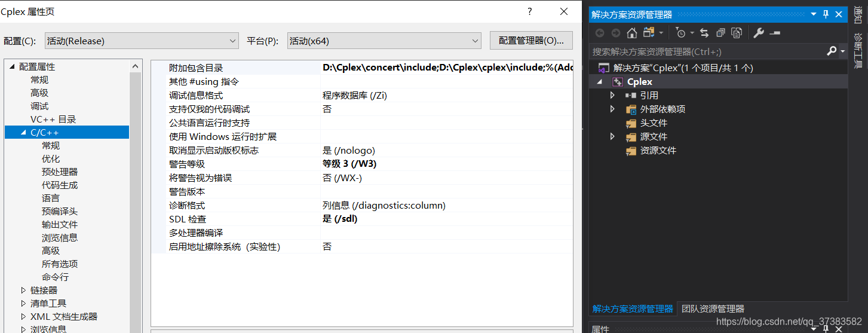Collapse the 配置属性 tree node
This screenshot has height=333, width=868.
click(12, 67)
